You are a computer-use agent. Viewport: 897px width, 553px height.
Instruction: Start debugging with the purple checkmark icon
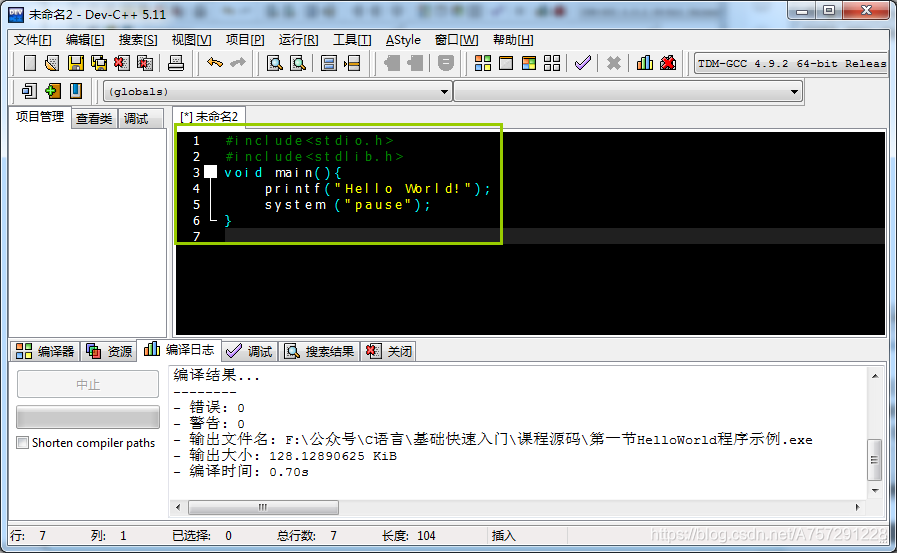click(582, 63)
